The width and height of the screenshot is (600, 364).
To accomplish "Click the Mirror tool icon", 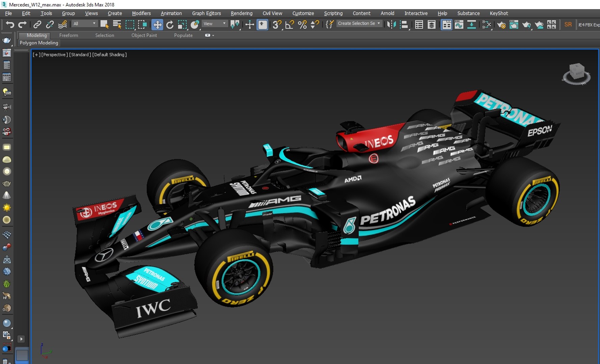I will 391,24.
